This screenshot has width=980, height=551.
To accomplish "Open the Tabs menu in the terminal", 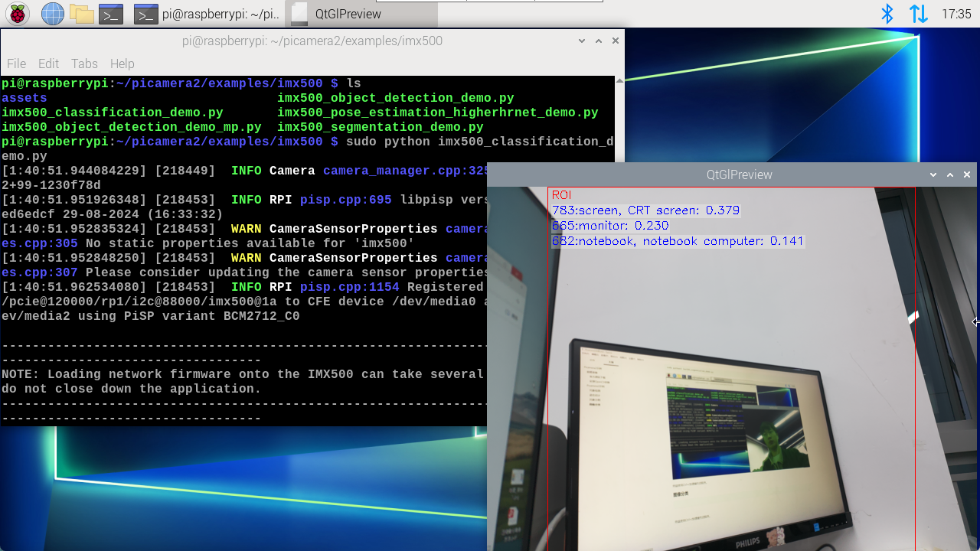I will [x=84, y=64].
